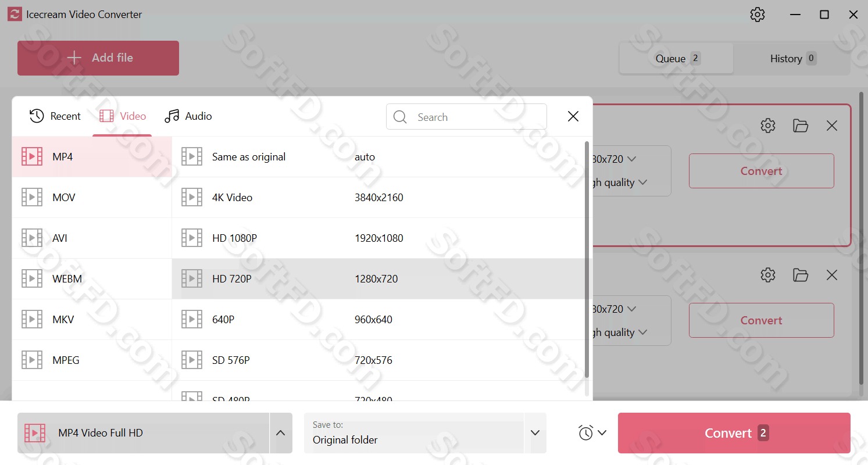Expand Save to folder dropdown arrow

tap(535, 433)
